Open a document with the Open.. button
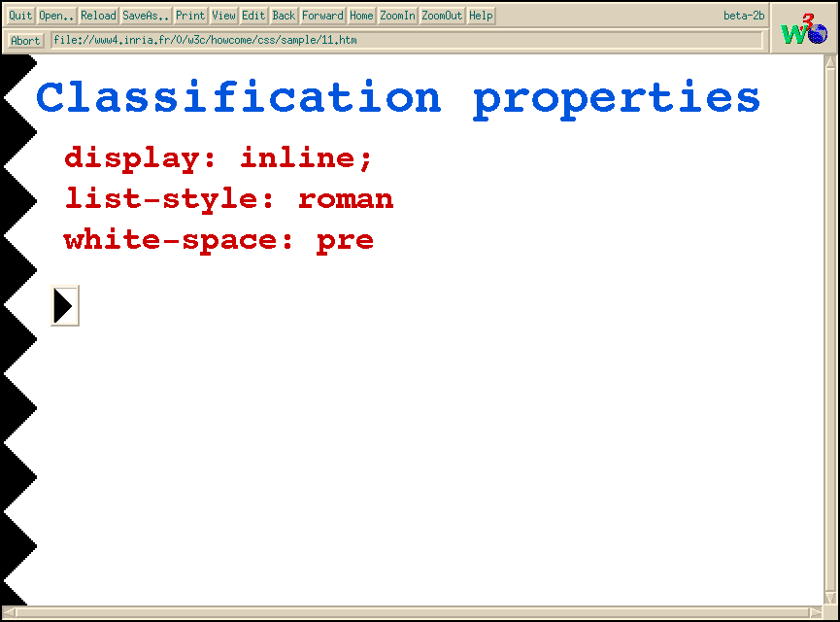The image size is (840, 622). pos(56,16)
